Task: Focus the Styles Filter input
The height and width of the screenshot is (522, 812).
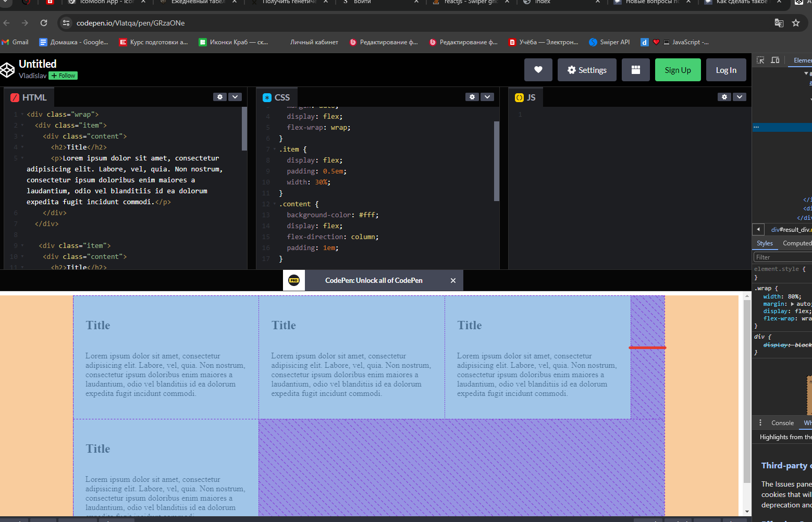Action: (x=782, y=257)
